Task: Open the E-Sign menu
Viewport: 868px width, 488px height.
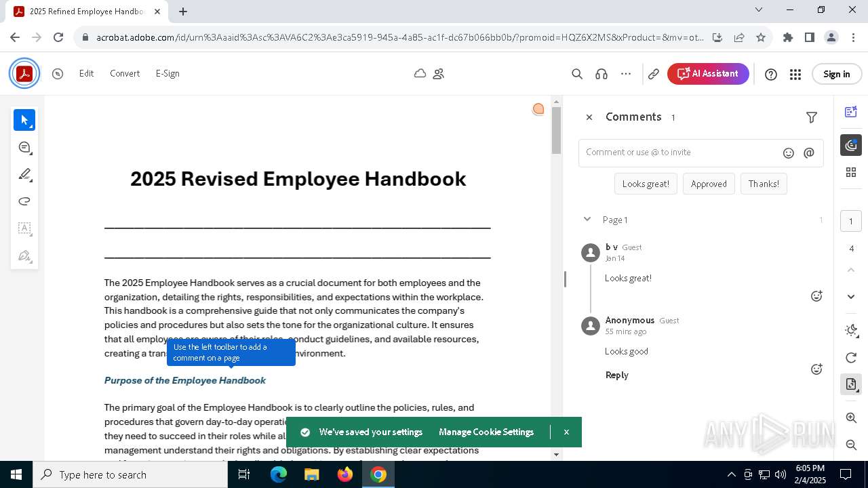Action: click(x=167, y=74)
